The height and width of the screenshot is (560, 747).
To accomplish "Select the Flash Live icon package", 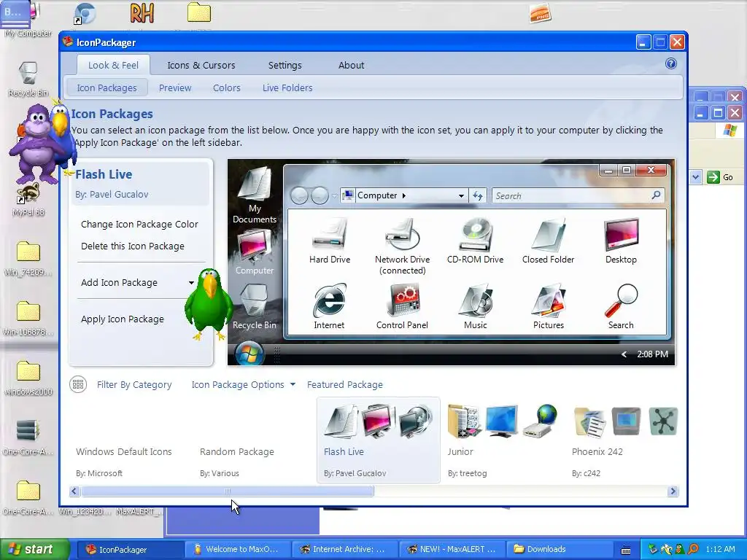I will (x=379, y=440).
